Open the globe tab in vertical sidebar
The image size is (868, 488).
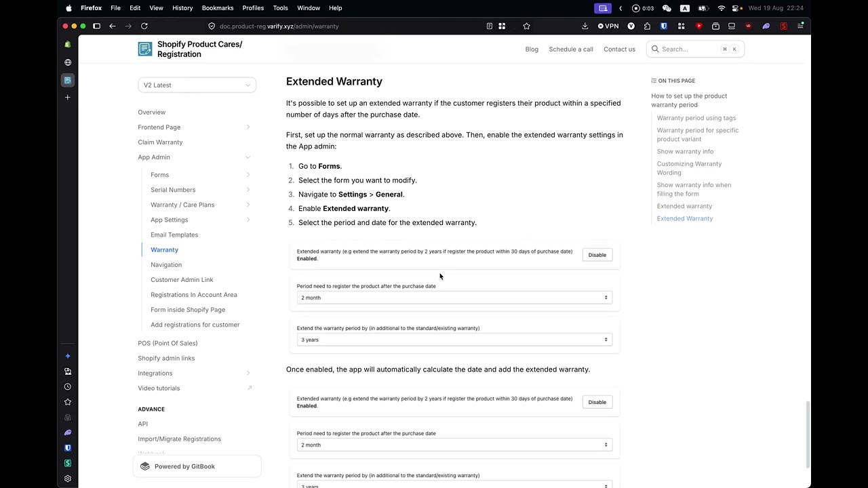(x=68, y=62)
